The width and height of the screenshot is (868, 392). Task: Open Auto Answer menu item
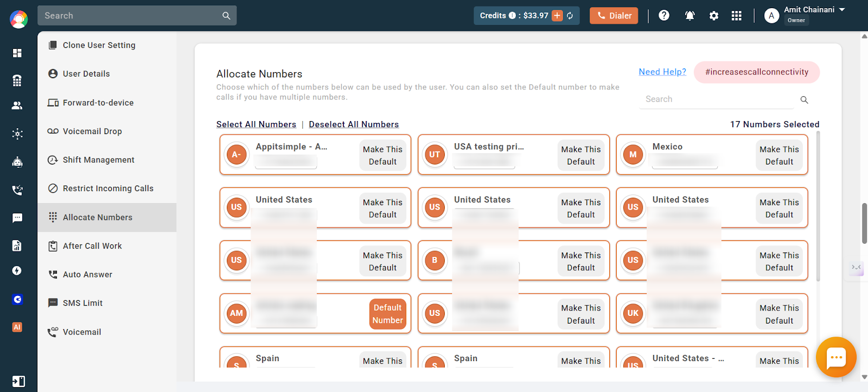(107, 275)
